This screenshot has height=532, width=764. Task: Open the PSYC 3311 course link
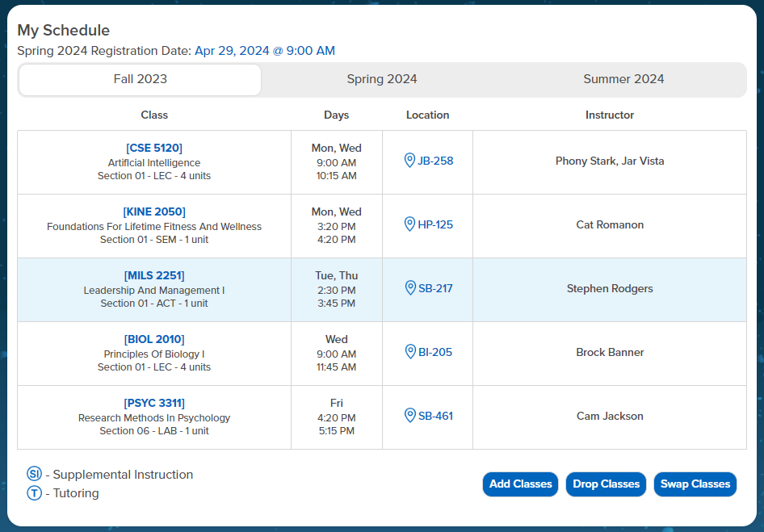pyautogui.click(x=154, y=403)
